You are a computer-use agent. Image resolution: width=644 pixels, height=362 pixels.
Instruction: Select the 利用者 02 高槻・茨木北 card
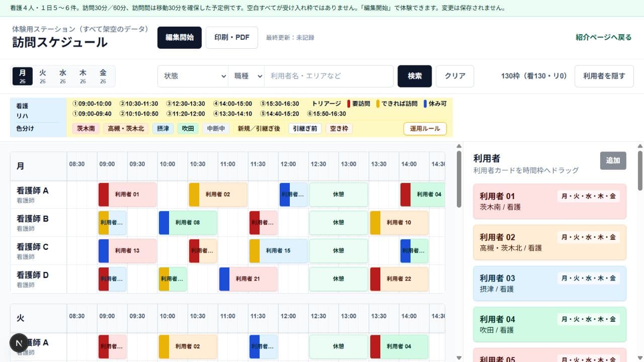550,242
